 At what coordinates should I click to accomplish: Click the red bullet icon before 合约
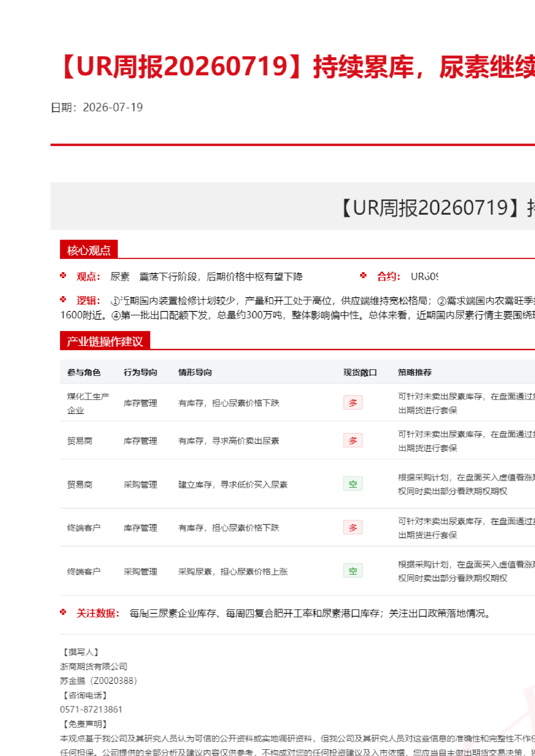tap(363, 275)
